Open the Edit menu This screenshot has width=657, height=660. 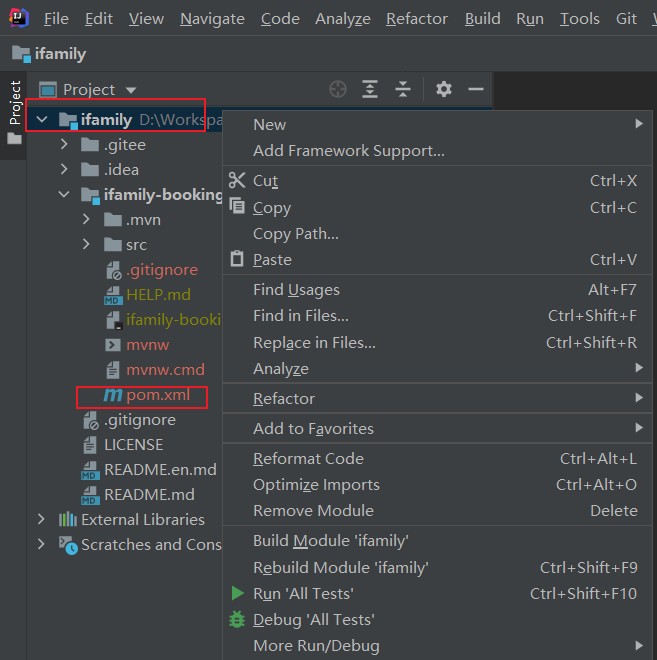[x=98, y=19]
